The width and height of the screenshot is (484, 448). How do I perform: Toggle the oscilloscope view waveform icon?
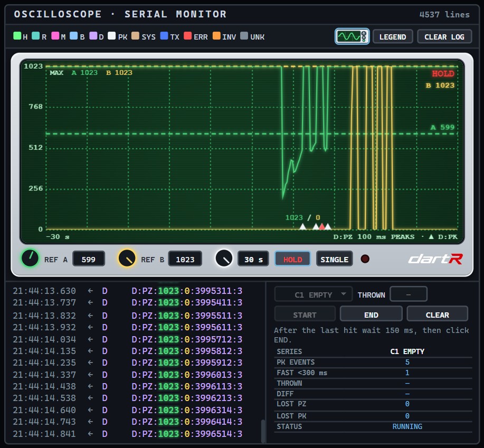coord(352,37)
